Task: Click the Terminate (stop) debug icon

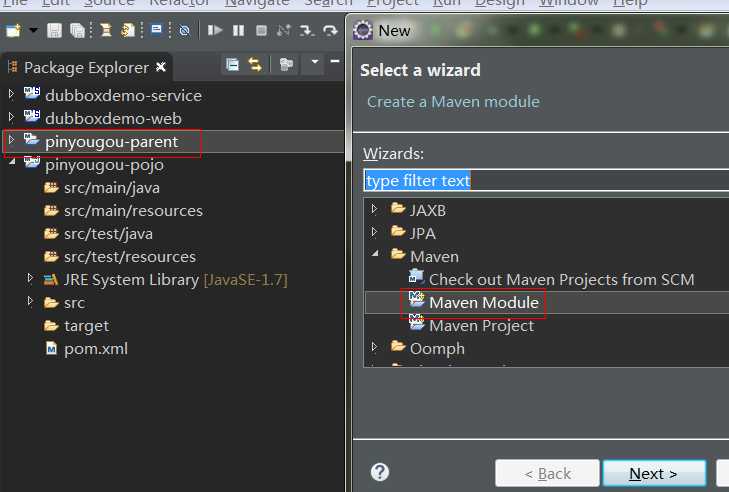Action: [x=261, y=31]
